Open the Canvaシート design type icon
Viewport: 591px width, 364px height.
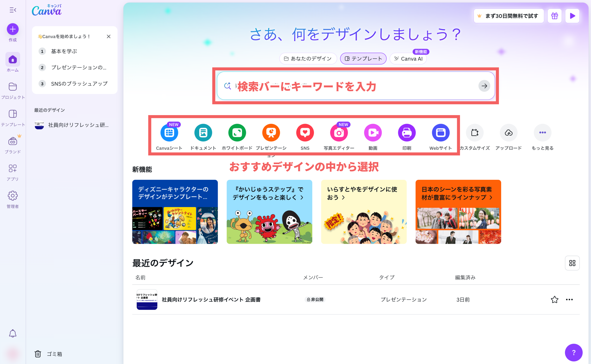click(x=169, y=133)
